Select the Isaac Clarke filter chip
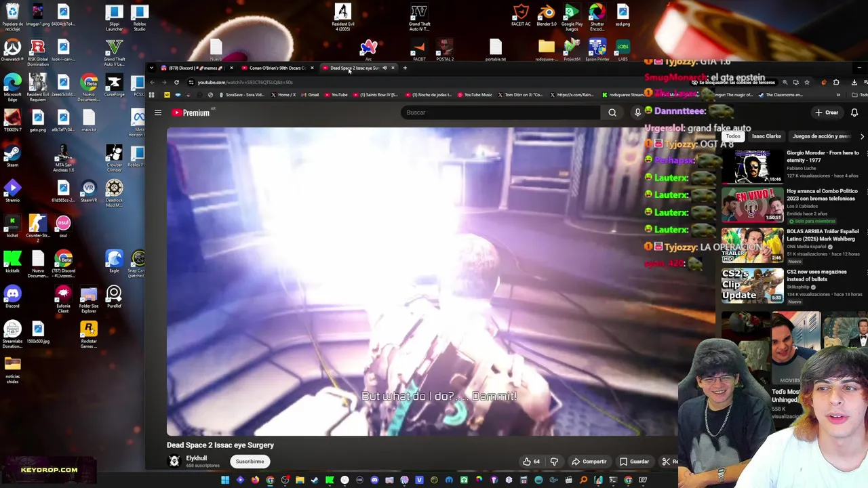Viewport: 868px width, 488px height. (766, 136)
